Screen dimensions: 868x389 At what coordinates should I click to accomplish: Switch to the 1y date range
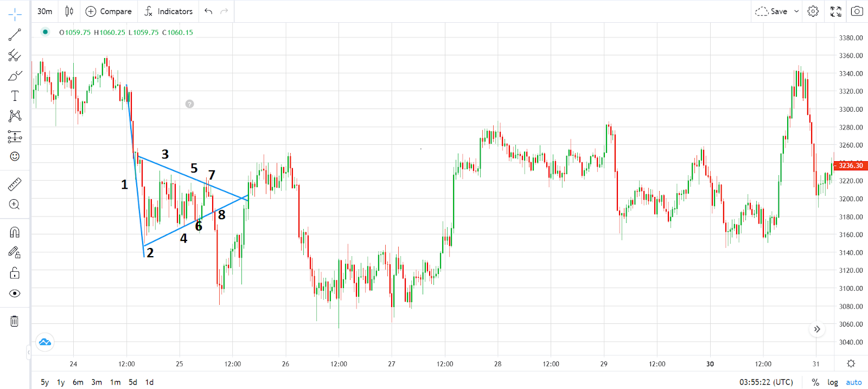(61, 382)
